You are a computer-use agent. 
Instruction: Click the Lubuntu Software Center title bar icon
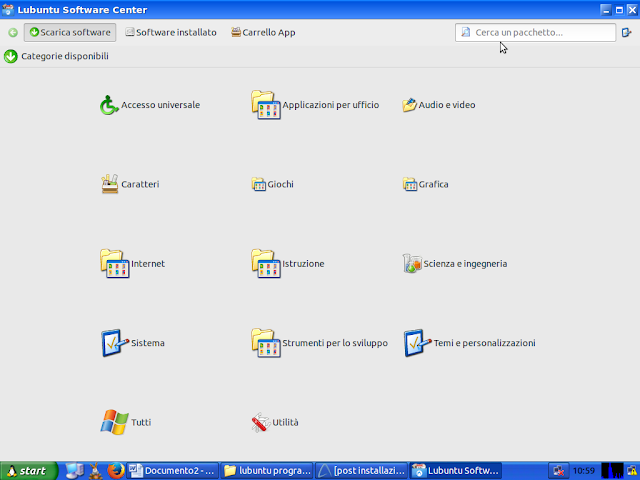click(8, 9)
